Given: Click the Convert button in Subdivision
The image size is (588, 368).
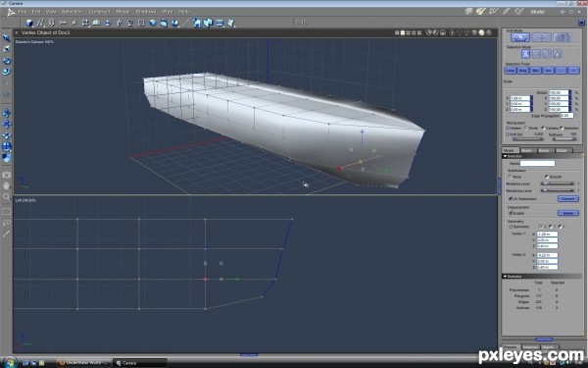Looking at the screenshot, I should (567, 198).
